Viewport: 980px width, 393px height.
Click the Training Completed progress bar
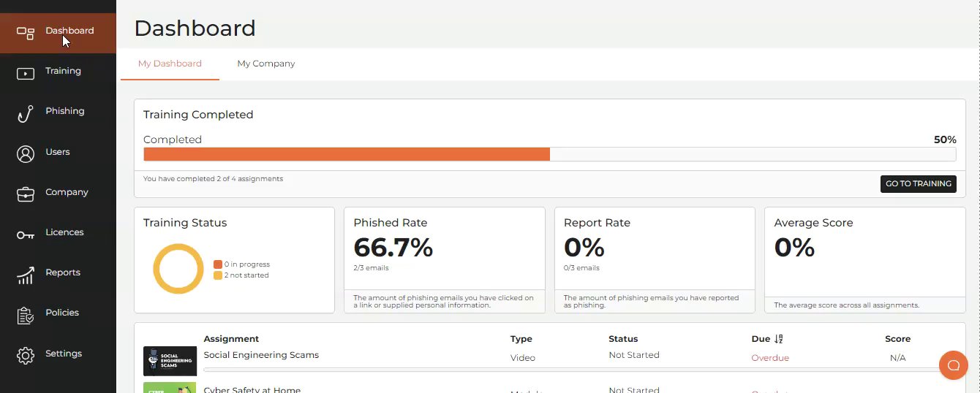(549, 154)
